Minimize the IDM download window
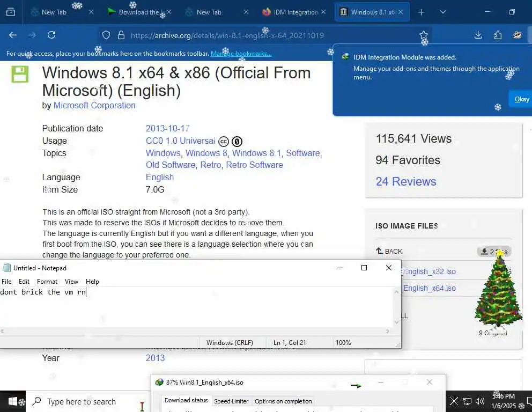This screenshot has height=412, width=532. coord(381,382)
